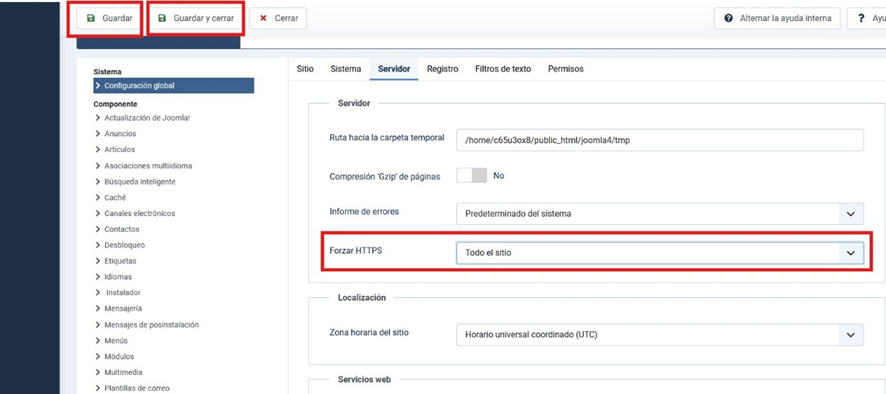Viewport: 886px width, 394px height.
Task: Expand the Zona horaria del sitio selector
Action: click(x=660, y=335)
